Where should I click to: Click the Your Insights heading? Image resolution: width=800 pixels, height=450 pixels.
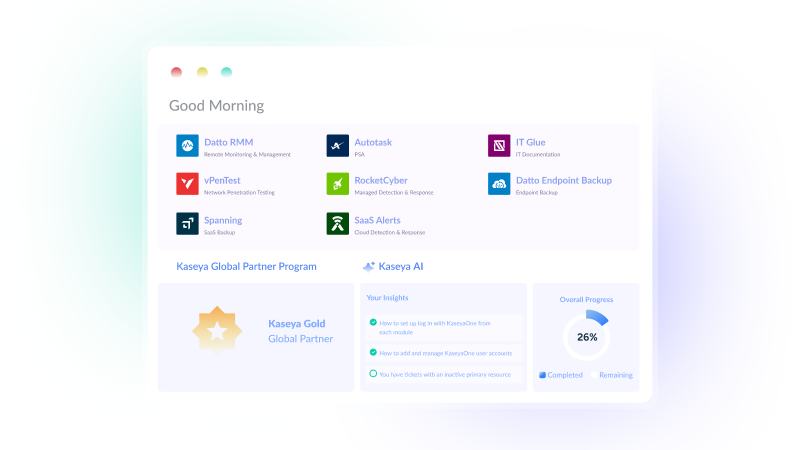point(387,297)
